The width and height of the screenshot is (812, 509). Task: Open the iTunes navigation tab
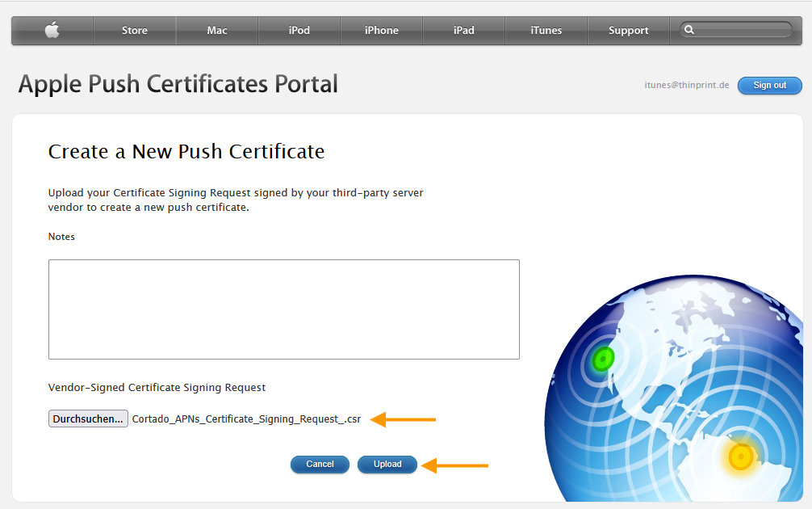546,30
